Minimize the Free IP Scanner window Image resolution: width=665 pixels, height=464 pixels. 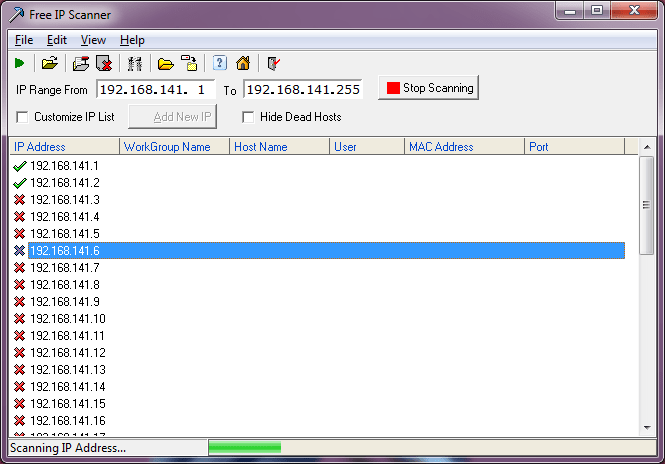(x=570, y=10)
